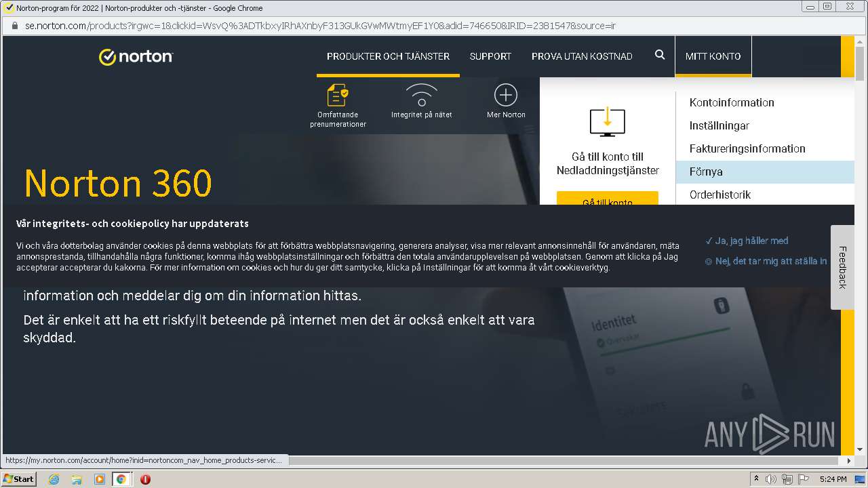Viewport: 868px width, 488px height.
Task: Click the browser address bar
Action: (434, 26)
